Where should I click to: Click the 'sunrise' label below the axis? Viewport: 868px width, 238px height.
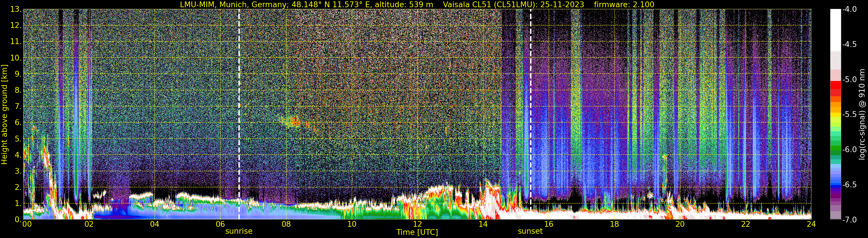pyautogui.click(x=239, y=231)
